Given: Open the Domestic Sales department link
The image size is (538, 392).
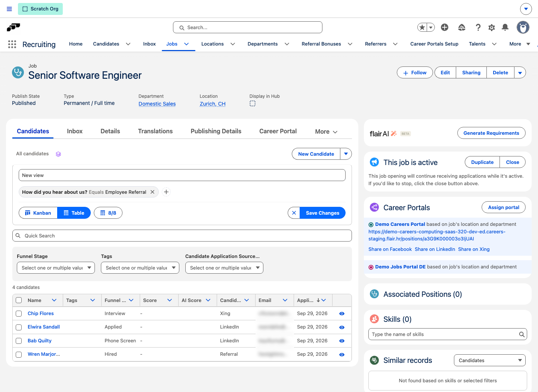Looking at the screenshot, I should pos(157,104).
